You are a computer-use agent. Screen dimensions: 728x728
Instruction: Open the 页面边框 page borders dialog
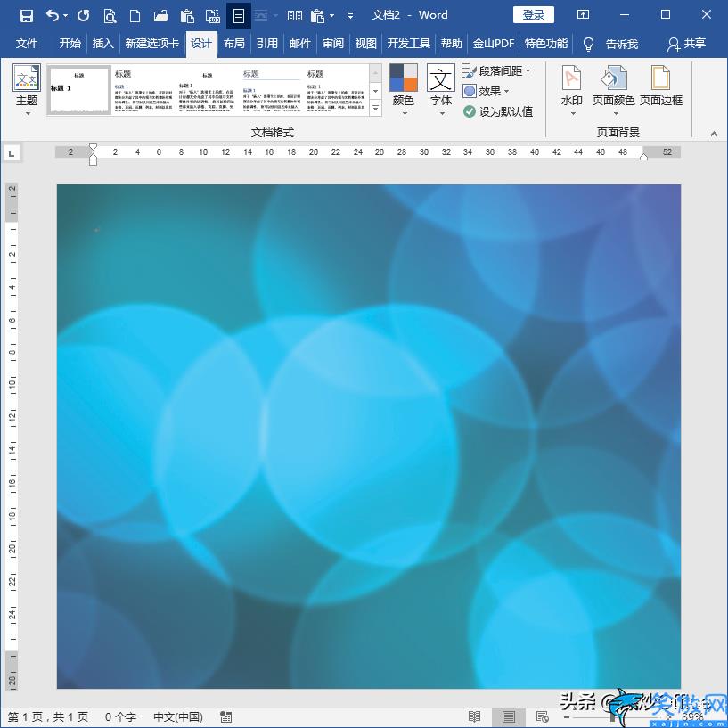(660, 86)
